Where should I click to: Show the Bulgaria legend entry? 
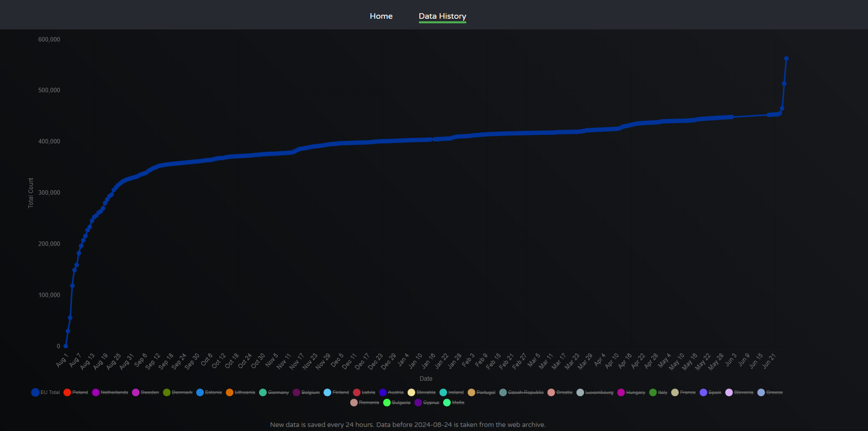click(397, 403)
